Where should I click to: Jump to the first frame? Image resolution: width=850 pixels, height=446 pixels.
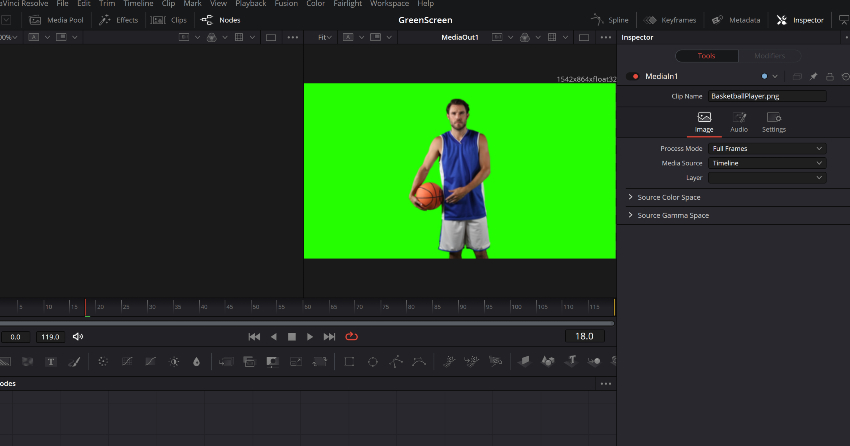coord(254,337)
